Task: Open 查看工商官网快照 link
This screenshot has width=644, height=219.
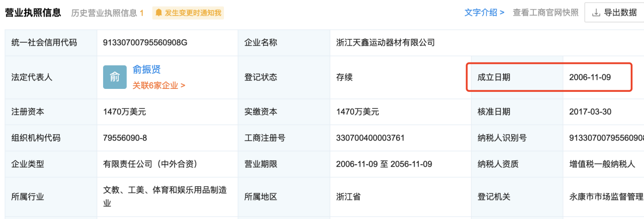Action: pyautogui.click(x=545, y=13)
